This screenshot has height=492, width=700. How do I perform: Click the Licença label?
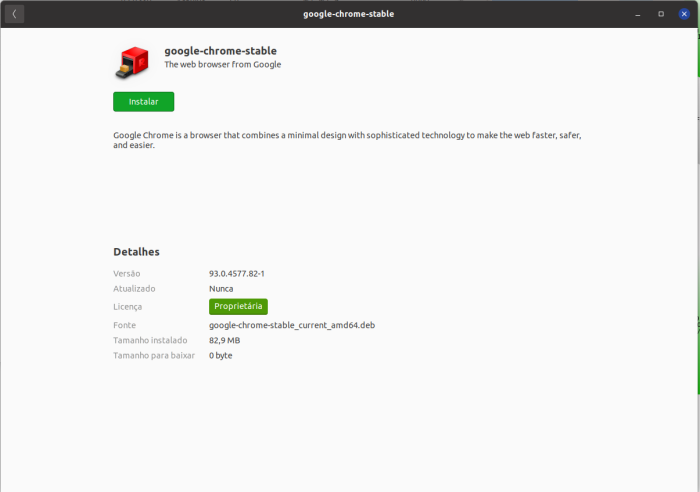(127, 307)
